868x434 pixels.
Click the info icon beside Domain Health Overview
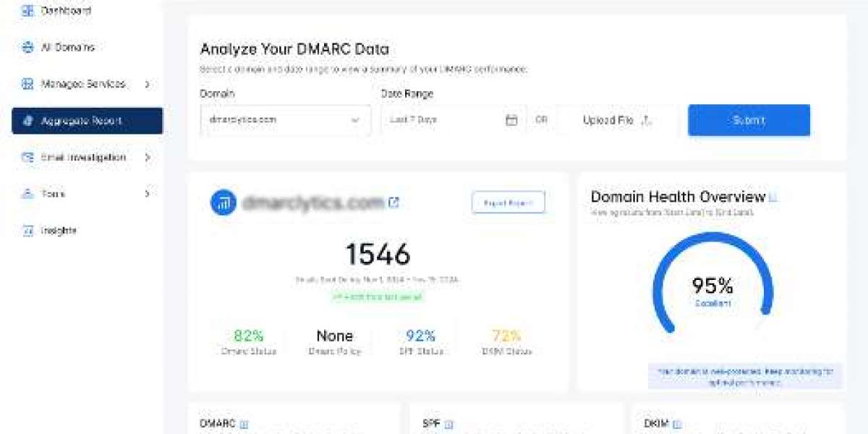[x=773, y=197]
